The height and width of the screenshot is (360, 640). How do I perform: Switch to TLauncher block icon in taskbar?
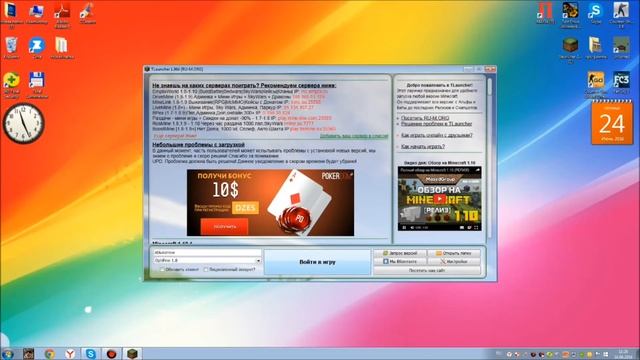click(x=131, y=353)
